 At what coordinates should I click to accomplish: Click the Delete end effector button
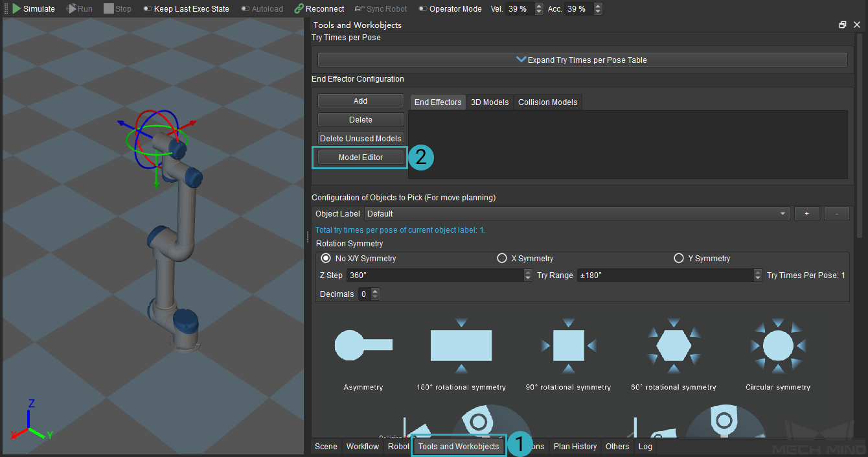tap(361, 120)
